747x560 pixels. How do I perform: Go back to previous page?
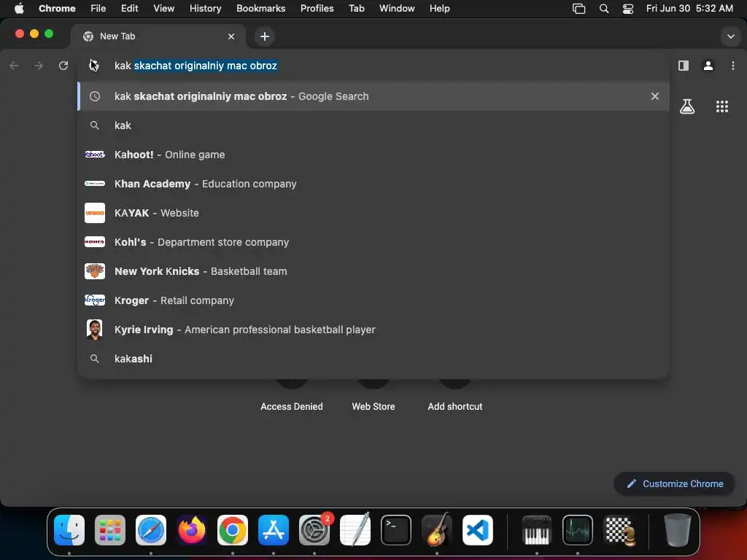pos(15,66)
